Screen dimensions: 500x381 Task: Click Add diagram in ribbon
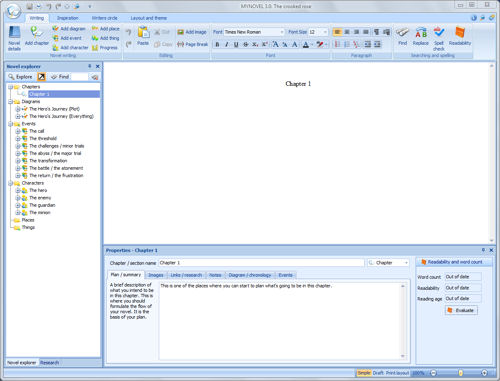coord(69,29)
